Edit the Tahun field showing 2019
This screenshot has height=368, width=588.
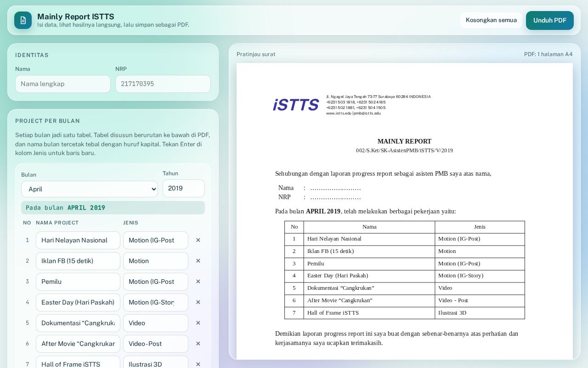[184, 188]
